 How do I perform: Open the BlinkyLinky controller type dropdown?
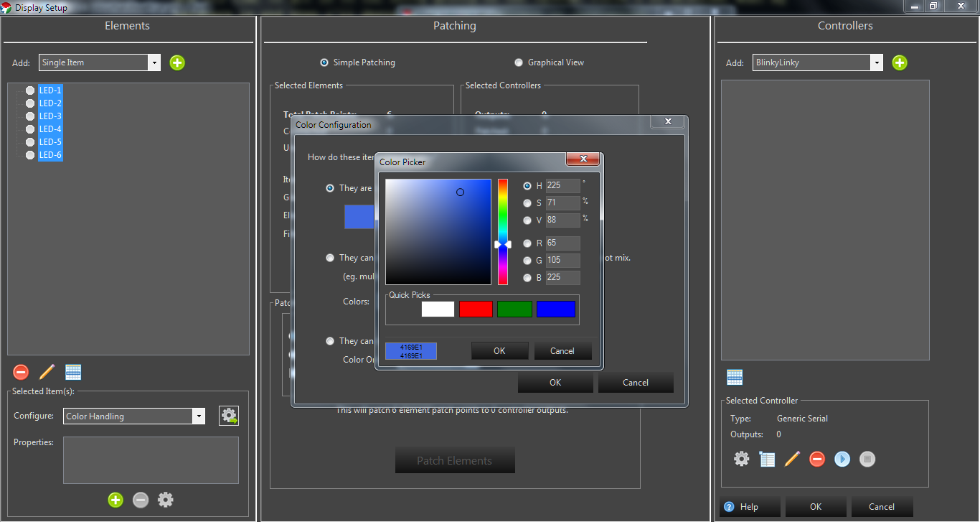click(x=876, y=62)
